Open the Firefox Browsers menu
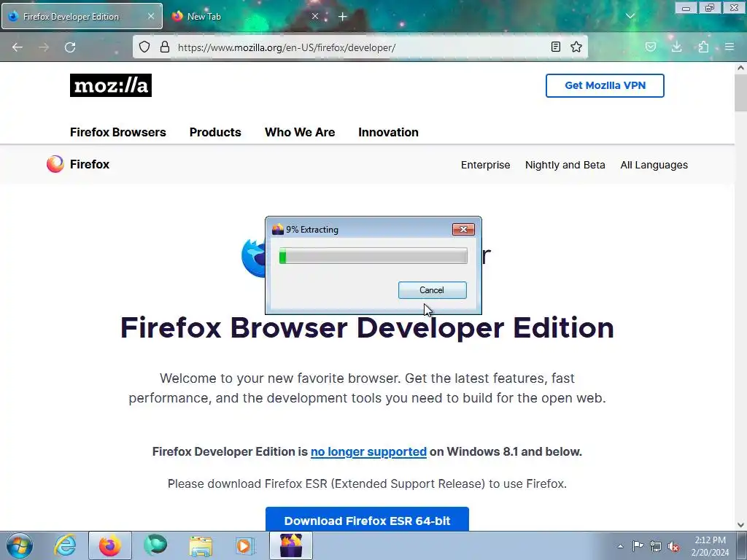This screenshot has width=747, height=560. tap(118, 133)
